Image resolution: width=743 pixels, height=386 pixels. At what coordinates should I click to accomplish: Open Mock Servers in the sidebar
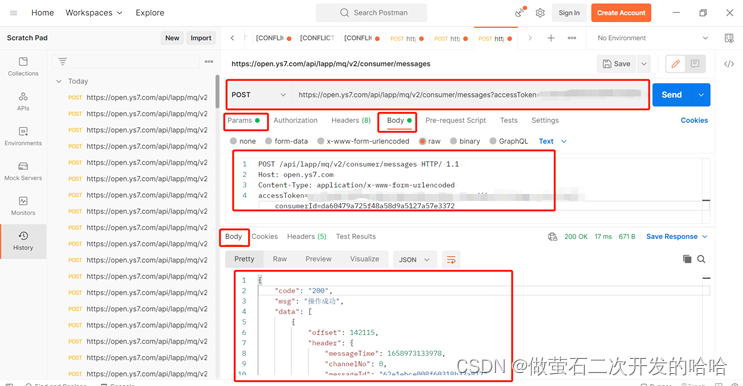tap(23, 171)
